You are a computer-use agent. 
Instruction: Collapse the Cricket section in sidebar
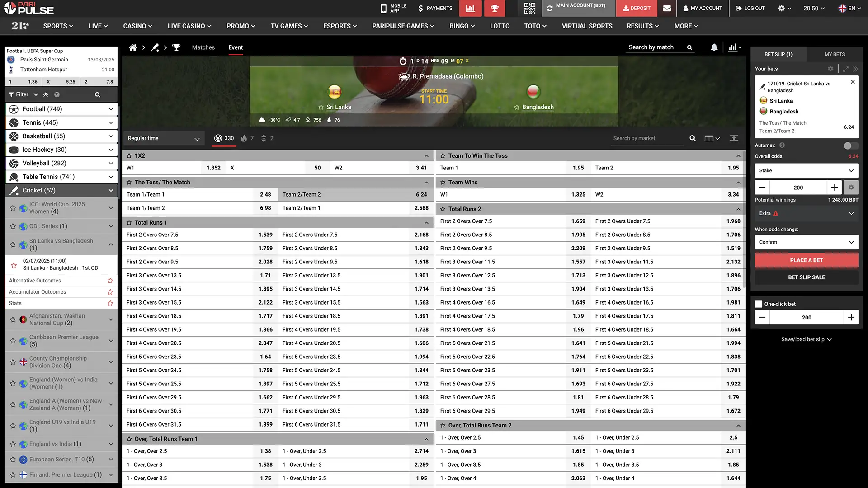pyautogui.click(x=111, y=190)
